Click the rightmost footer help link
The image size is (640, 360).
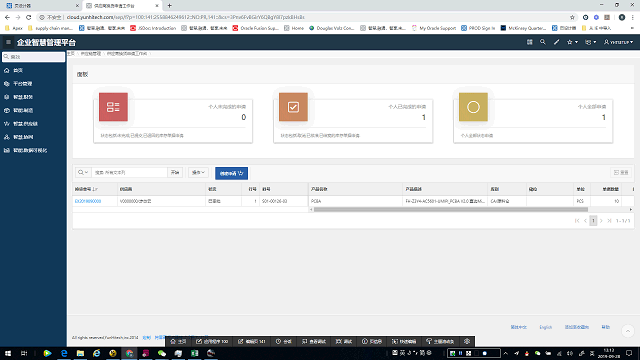pyautogui.click(x=606, y=327)
